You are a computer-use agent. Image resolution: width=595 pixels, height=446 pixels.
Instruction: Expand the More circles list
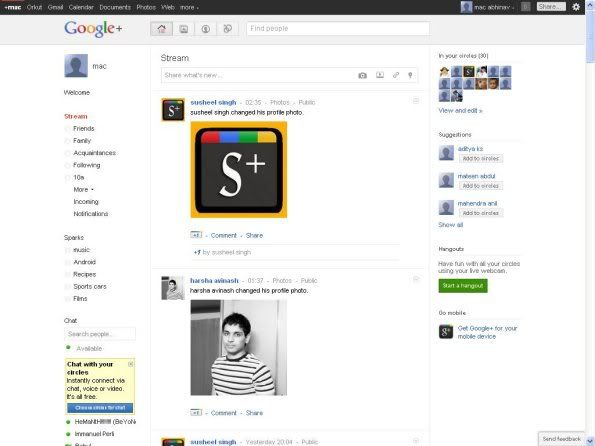83,189
